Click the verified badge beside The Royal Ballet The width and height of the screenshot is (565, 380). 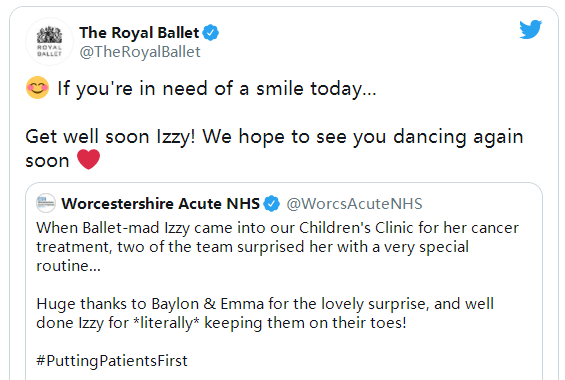tap(210, 33)
